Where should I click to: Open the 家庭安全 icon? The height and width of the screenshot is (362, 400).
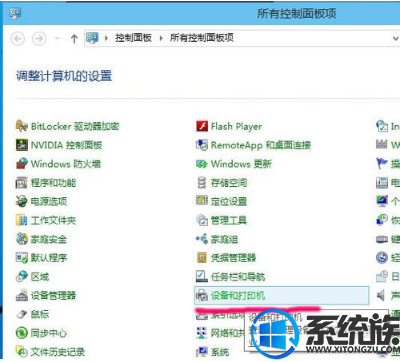22,239
